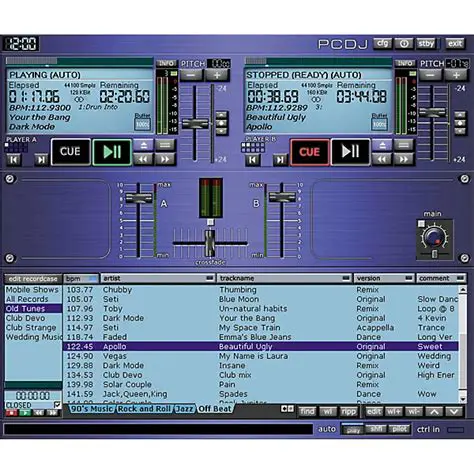Select the Mobile Shows recordcase
Screen dimensions: 474x474
[32, 290]
